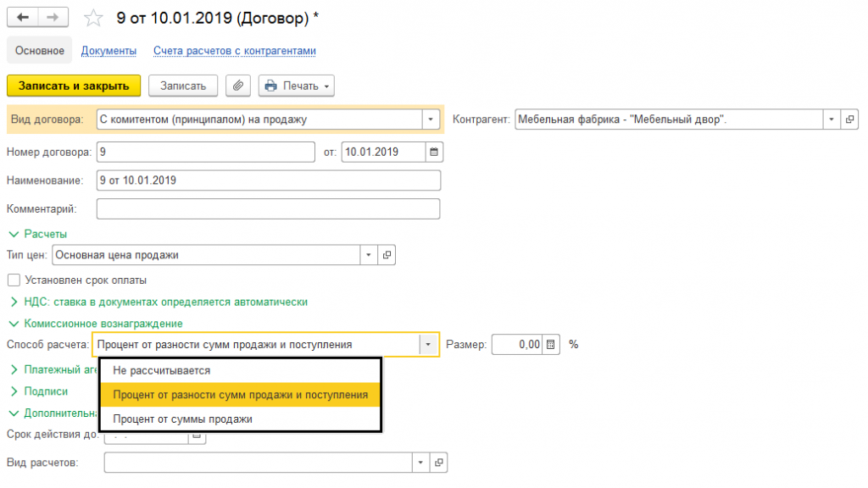The width and height of the screenshot is (868, 488).
Task: Open calculator for commission Размер field
Action: point(550,345)
